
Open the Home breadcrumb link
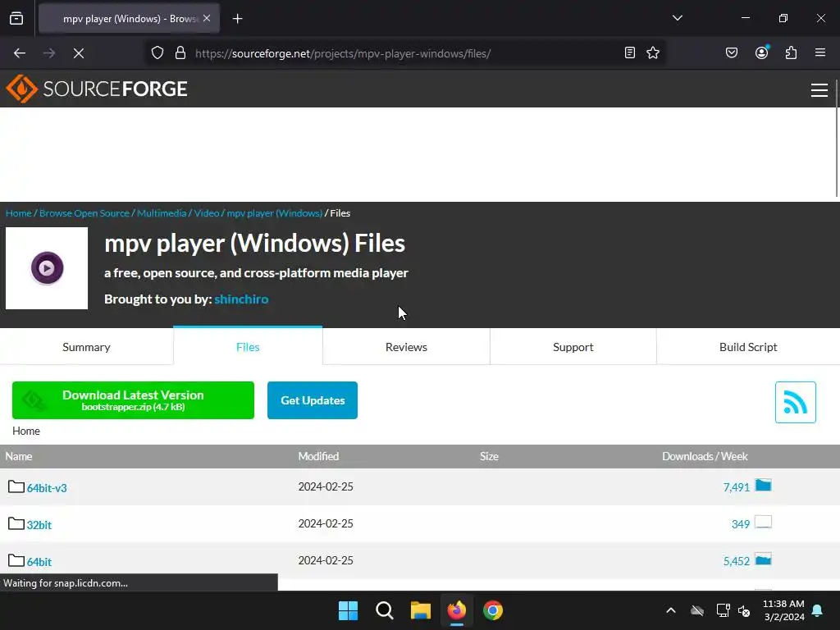[19, 213]
